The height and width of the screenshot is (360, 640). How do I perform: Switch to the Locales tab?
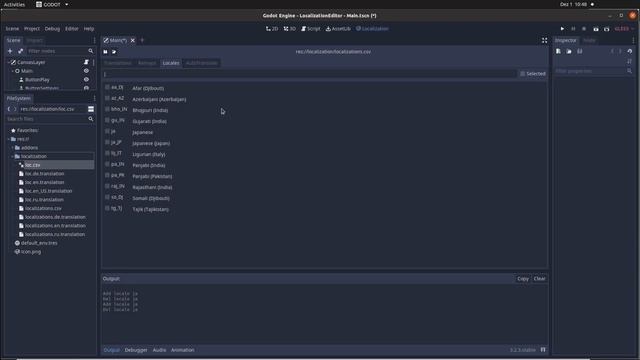coord(171,63)
